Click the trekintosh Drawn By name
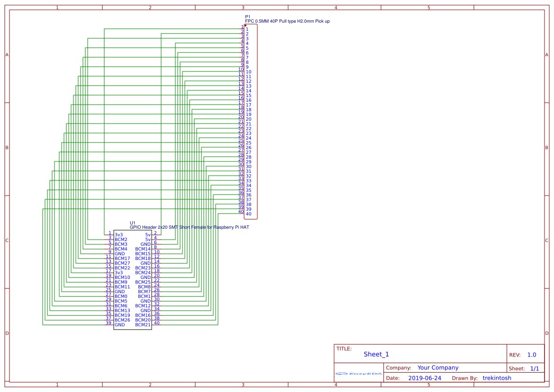 pos(497,378)
